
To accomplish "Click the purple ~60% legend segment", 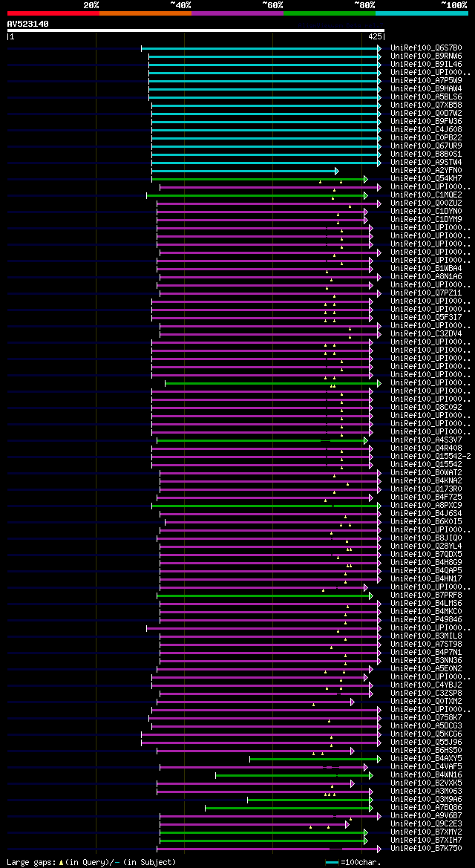I will coord(237,13).
